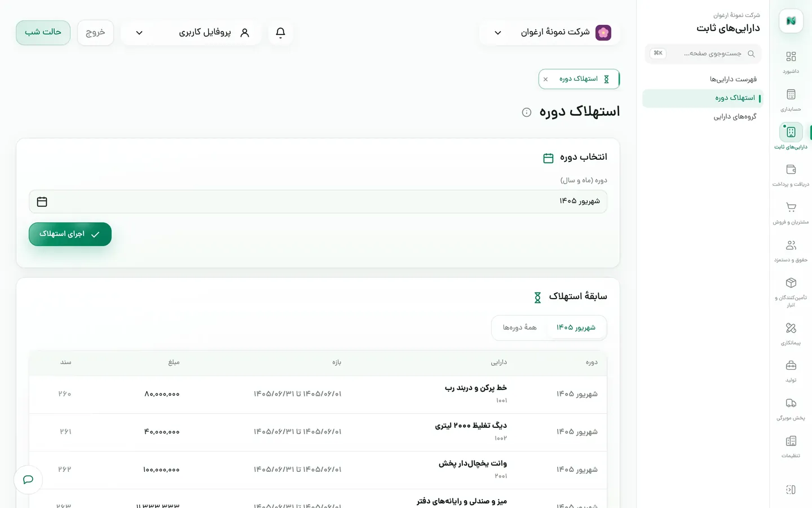Click the اجرای استهلاک button
Screen dimensions: 812x508
(70, 234)
